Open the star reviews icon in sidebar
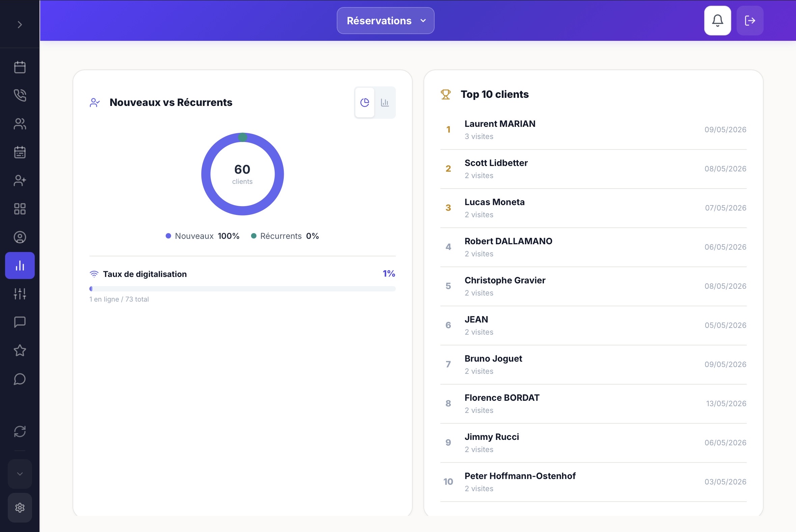 20,351
